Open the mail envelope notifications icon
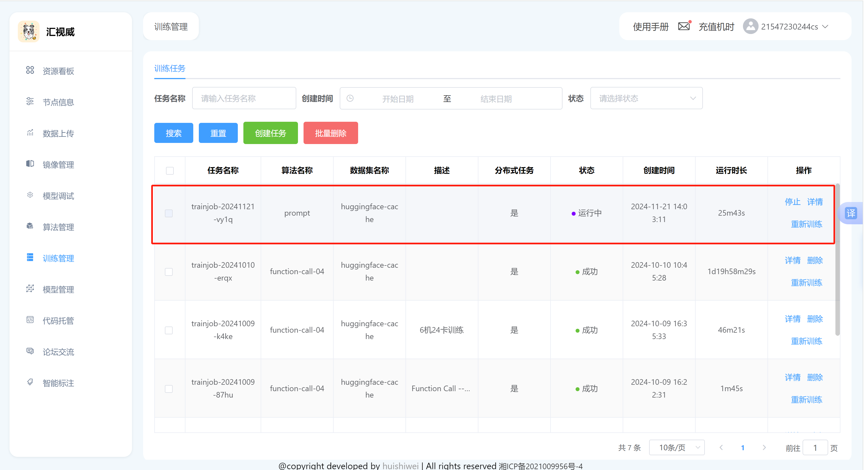 684,26
